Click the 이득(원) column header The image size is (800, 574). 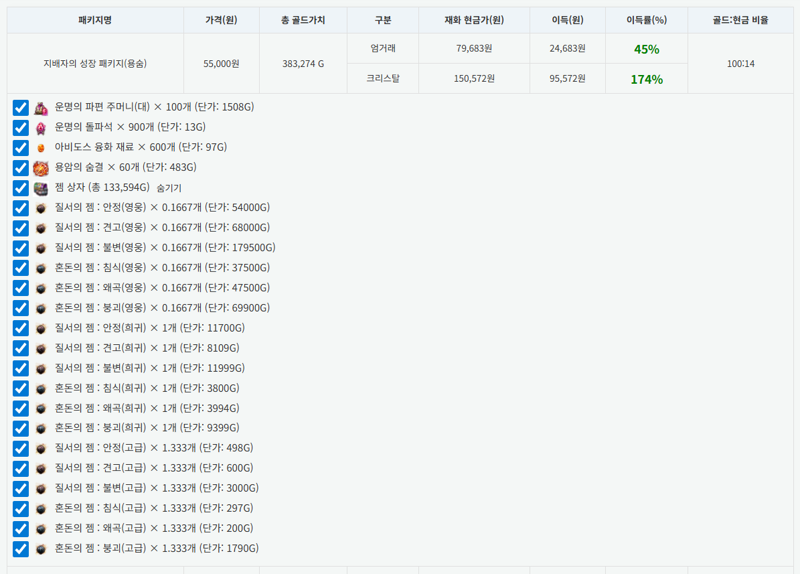click(567, 20)
